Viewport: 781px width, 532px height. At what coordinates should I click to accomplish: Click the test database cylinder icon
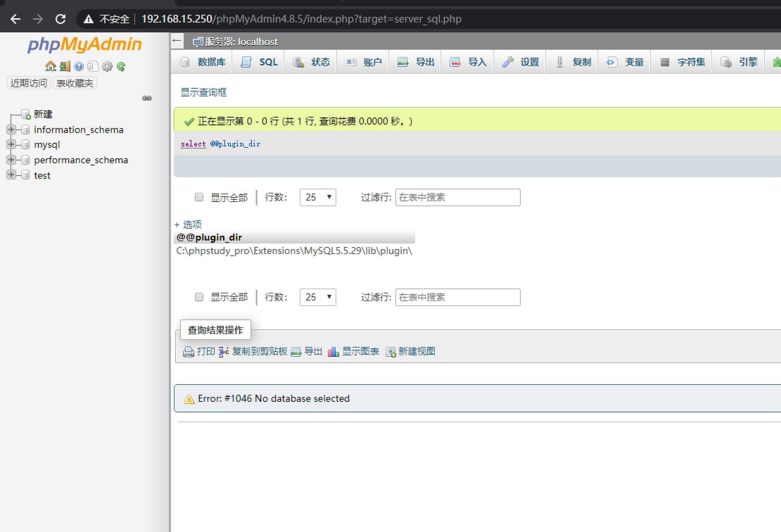[x=25, y=175]
